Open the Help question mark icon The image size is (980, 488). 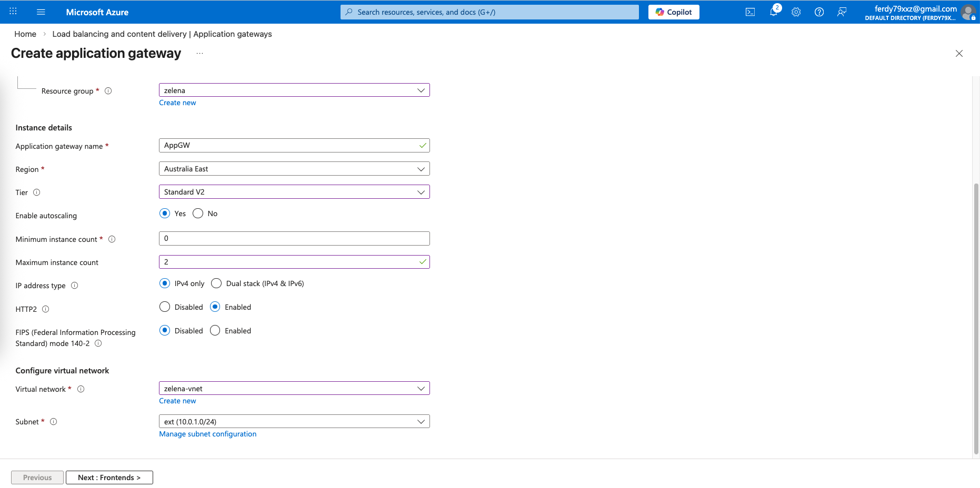819,12
